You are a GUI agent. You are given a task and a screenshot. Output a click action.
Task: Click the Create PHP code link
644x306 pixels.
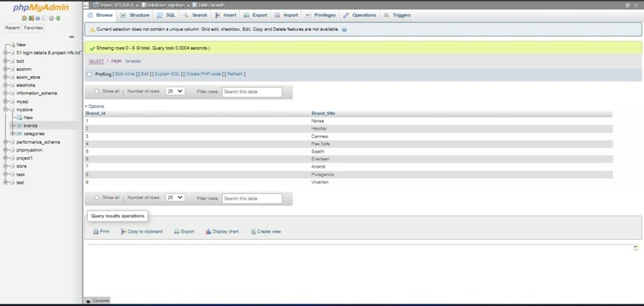203,74
